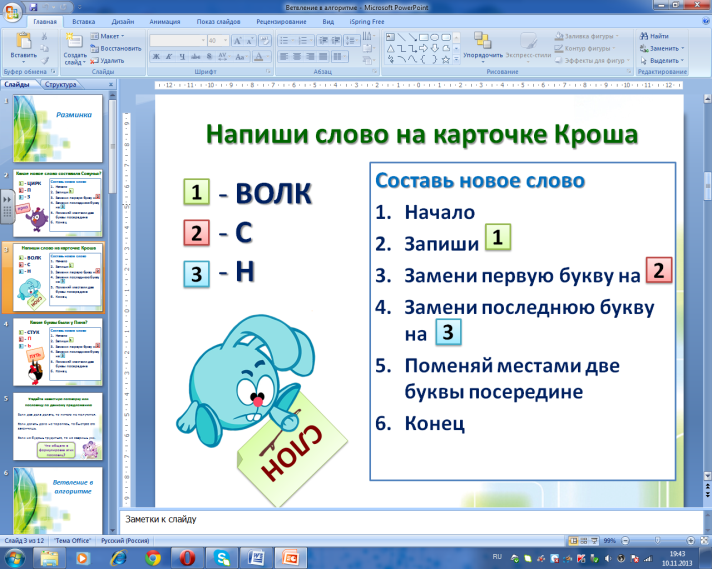Increase font size with A-up icon
712x569 pixels.
click(x=237, y=41)
